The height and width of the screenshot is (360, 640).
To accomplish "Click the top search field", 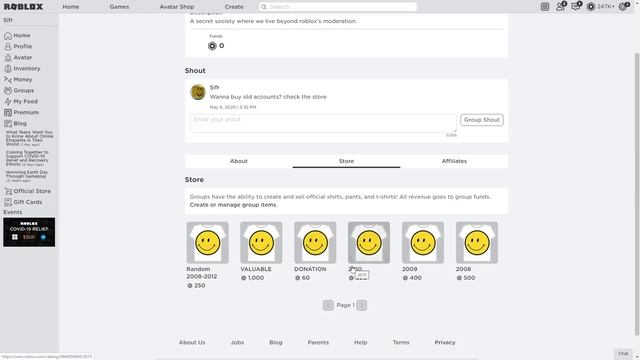I will point(338,7).
